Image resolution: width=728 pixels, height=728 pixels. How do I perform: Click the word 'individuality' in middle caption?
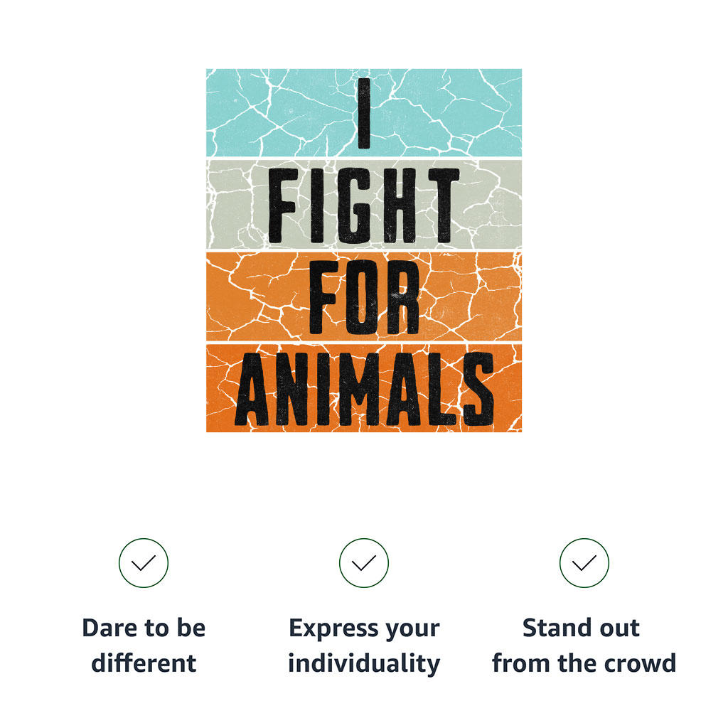pyautogui.click(x=364, y=664)
